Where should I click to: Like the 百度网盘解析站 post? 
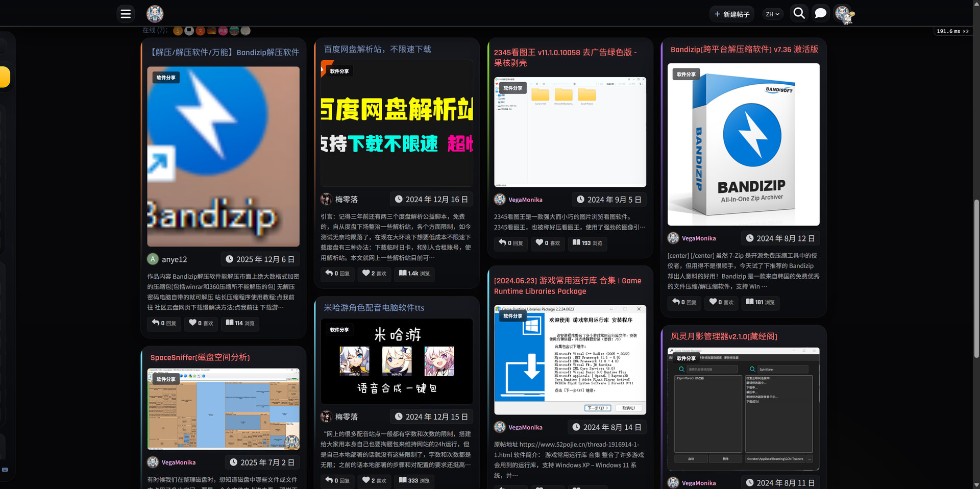tap(374, 274)
